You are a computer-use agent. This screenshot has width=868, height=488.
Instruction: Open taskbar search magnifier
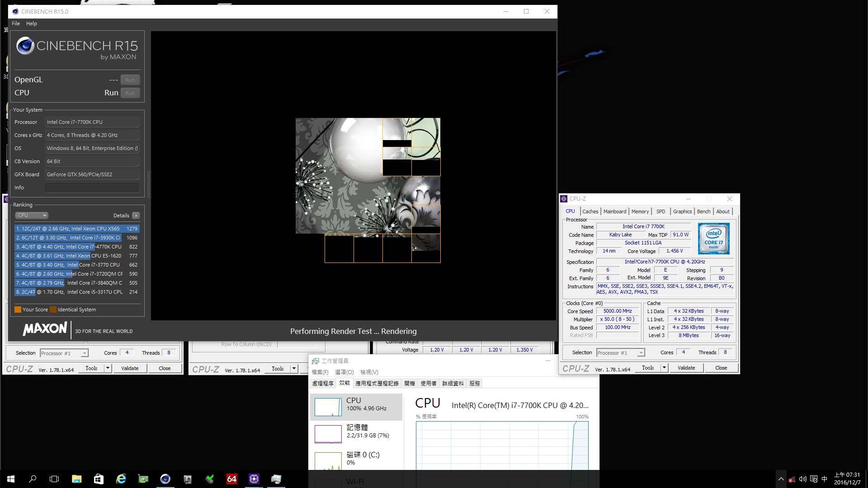tap(33, 479)
